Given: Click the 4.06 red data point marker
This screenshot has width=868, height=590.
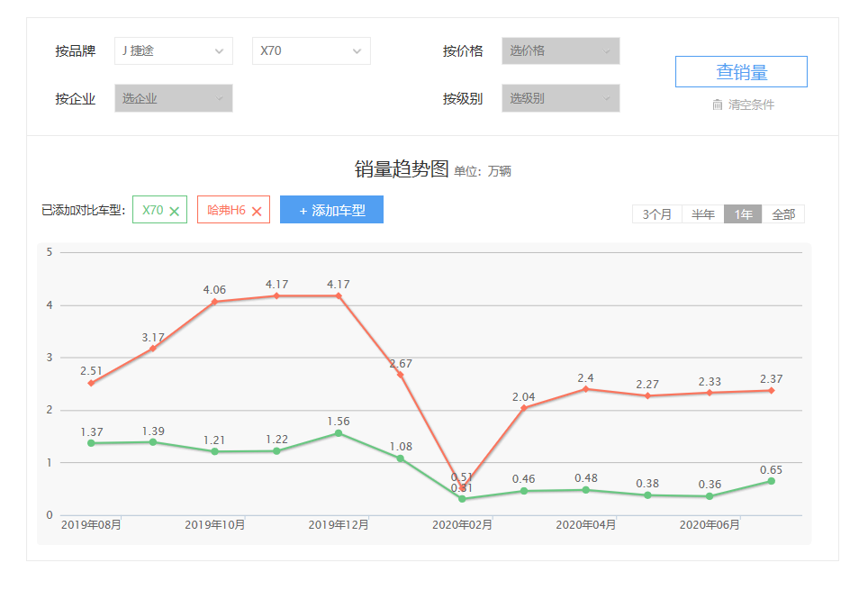Looking at the screenshot, I should 214,302.
